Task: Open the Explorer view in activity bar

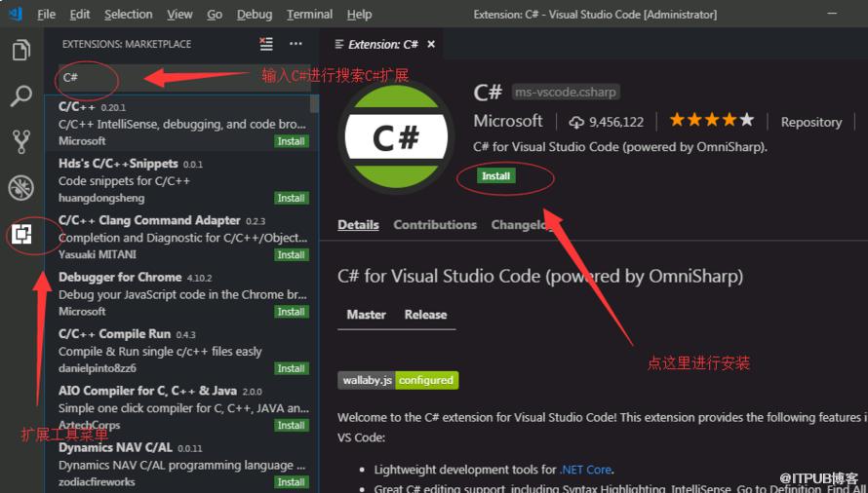Action: (x=21, y=50)
